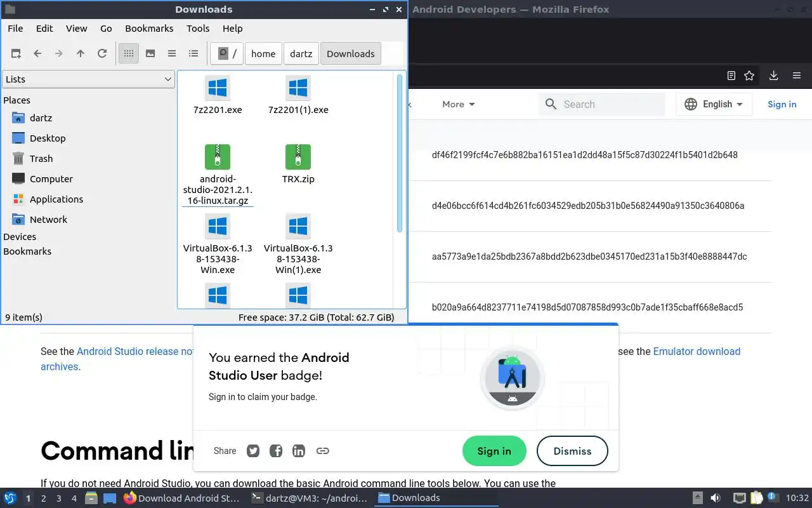The image size is (812, 508).
Task: Bookmark page with star icon
Action: point(749,76)
